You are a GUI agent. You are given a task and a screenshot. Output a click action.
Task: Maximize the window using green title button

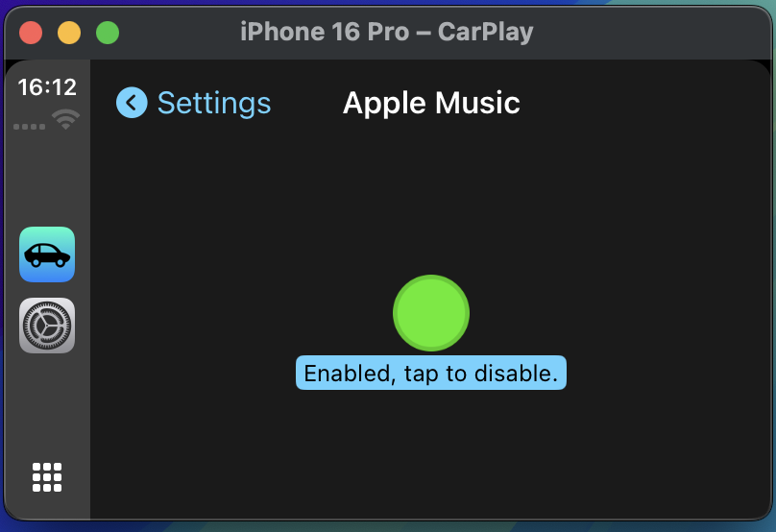click(108, 33)
